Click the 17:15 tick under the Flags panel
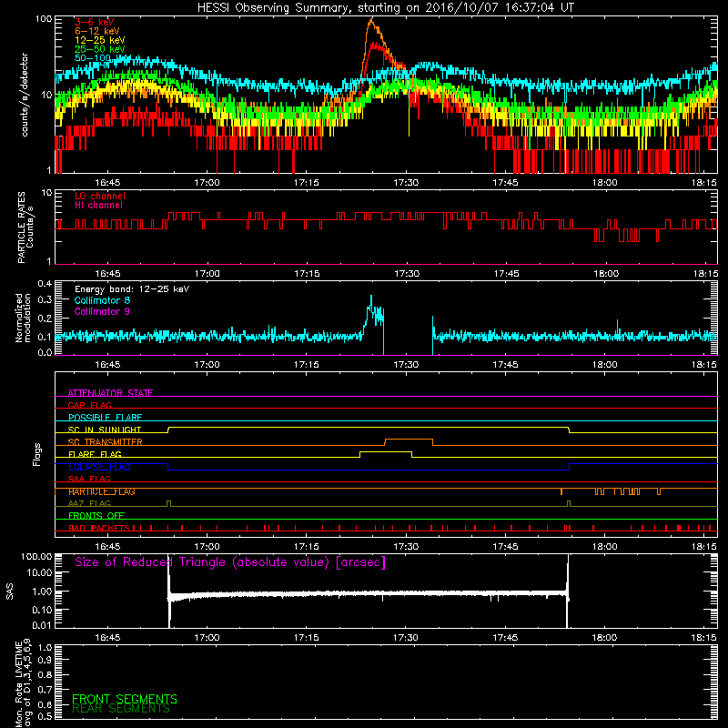 pyautogui.click(x=307, y=547)
